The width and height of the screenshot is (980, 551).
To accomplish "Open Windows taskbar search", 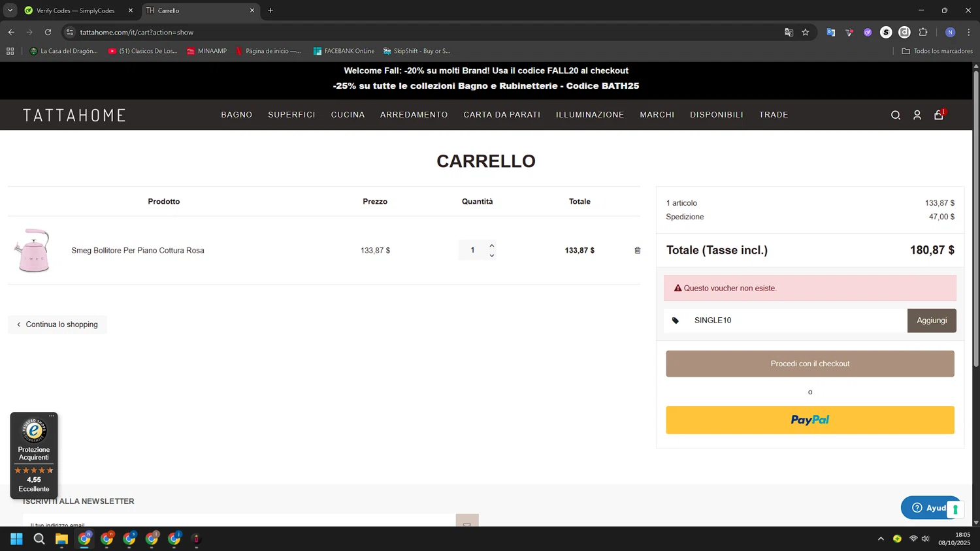I will point(39,539).
